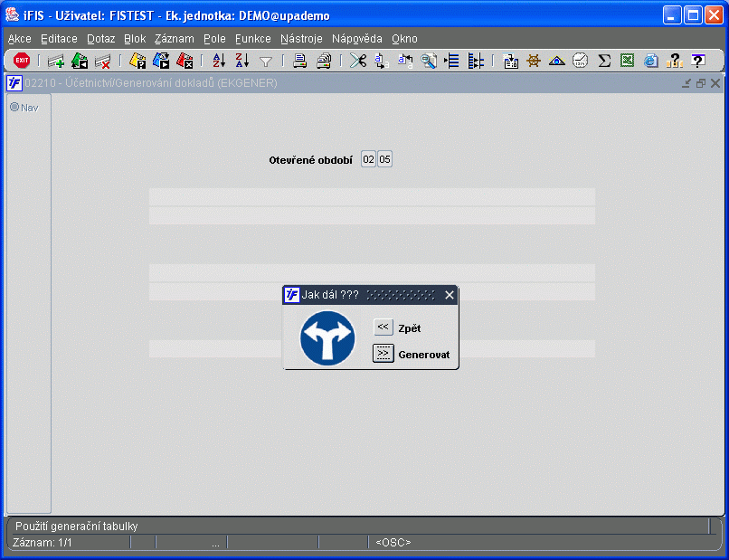Click the iFIS application icon in title bar
The image size is (729, 560).
(x=13, y=14)
